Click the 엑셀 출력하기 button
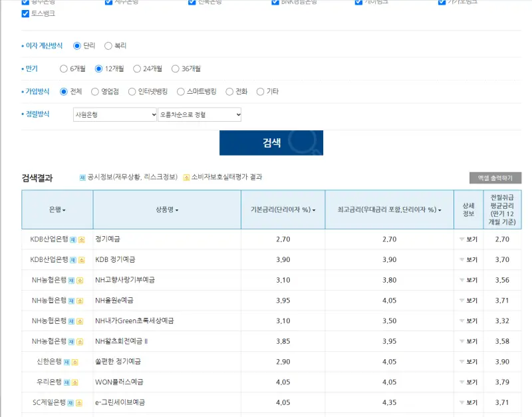The height and width of the screenshot is (417, 532). pyautogui.click(x=495, y=178)
